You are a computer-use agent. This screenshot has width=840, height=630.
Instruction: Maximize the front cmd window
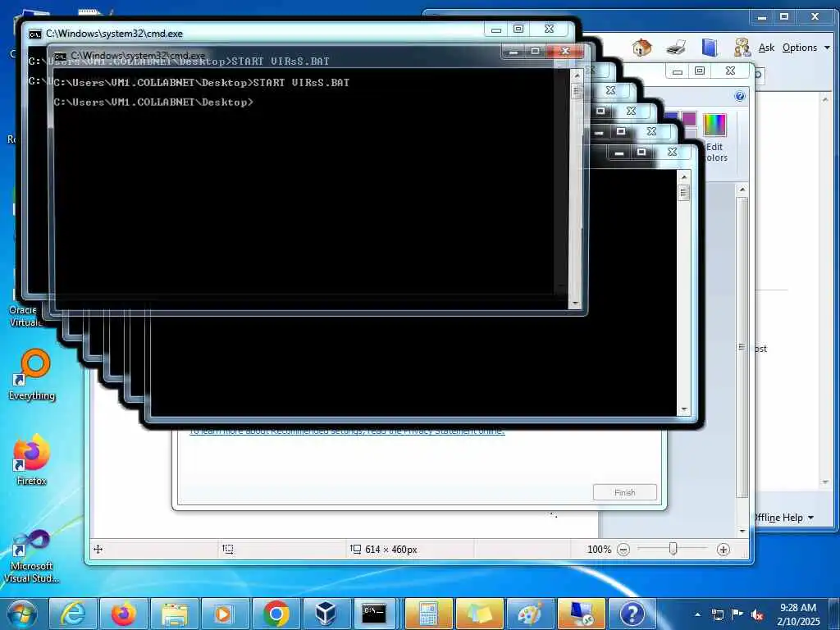tap(535, 52)
